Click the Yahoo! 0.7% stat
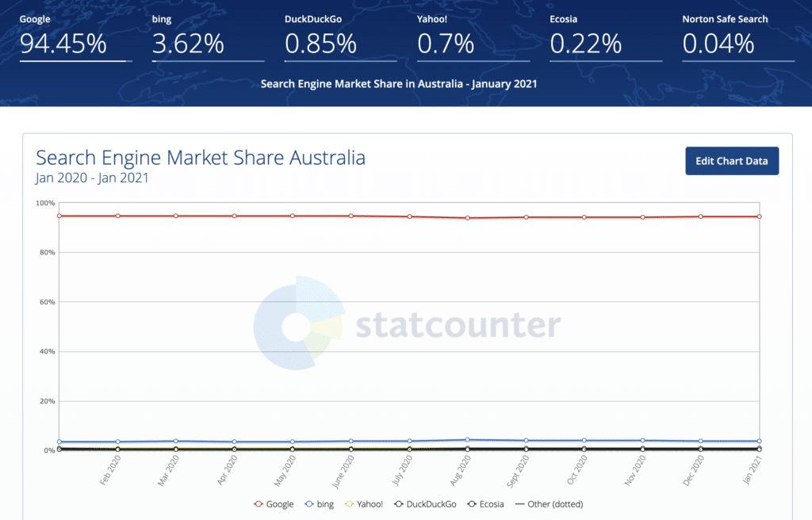Viewport: 812px width, 520px height. coord(446,44)
